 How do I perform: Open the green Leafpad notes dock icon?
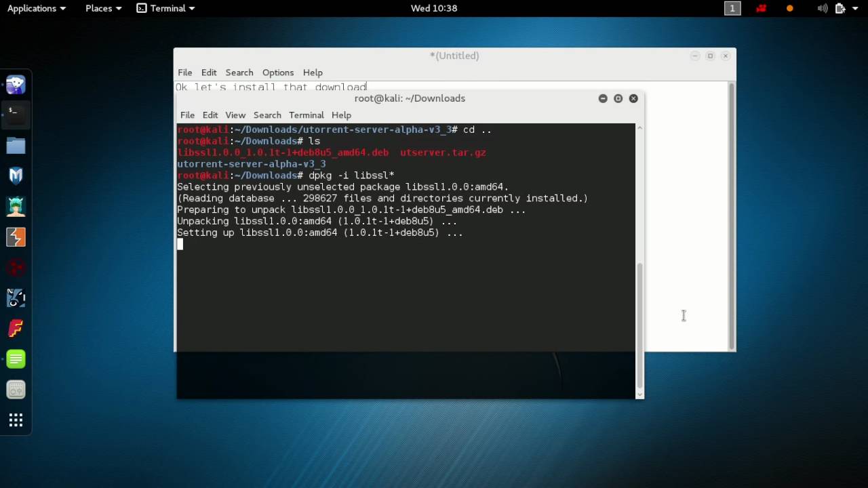(x=16, y=359)
